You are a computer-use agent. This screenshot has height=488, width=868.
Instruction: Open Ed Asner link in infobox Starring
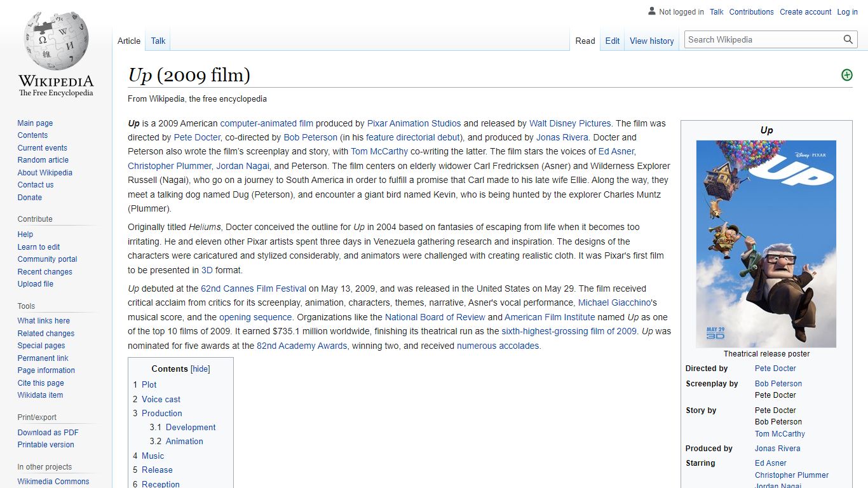tap(771, 463)
